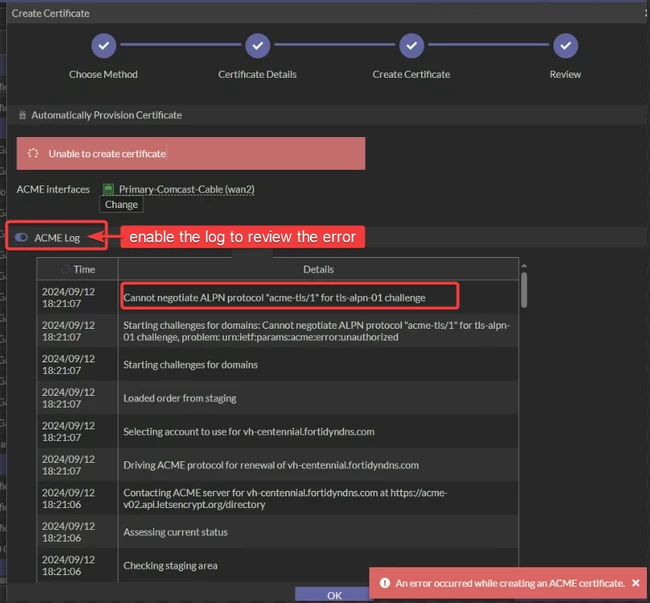The width and height of the screenshot is (650, 603).
Task: Click the Review step label
Action: 565,74
